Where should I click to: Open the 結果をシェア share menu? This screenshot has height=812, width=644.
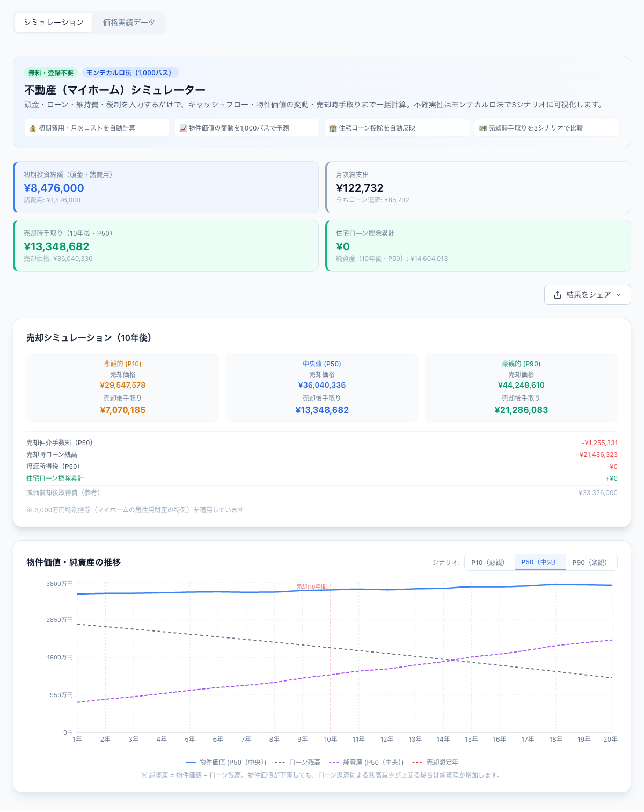tap(588, 295)
